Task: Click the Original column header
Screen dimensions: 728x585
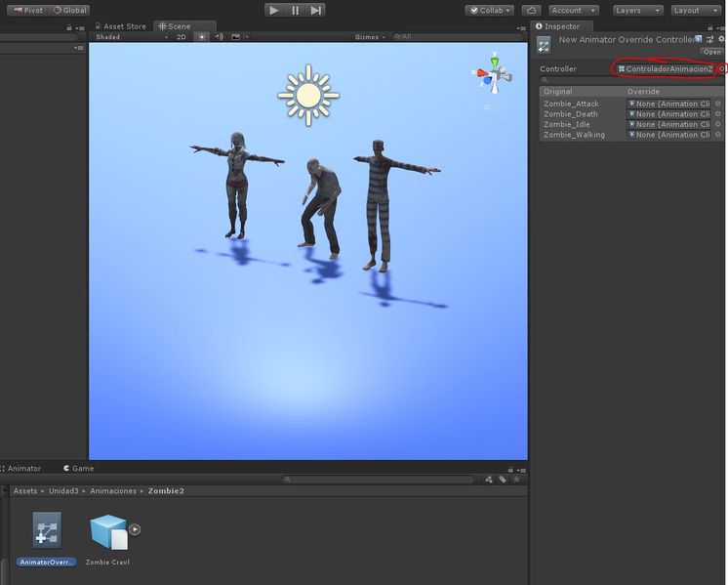Action: [558, 92]
